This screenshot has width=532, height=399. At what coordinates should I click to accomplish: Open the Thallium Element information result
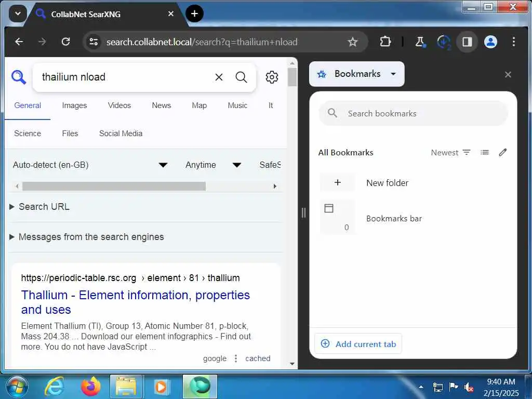(x=136, y=302)
